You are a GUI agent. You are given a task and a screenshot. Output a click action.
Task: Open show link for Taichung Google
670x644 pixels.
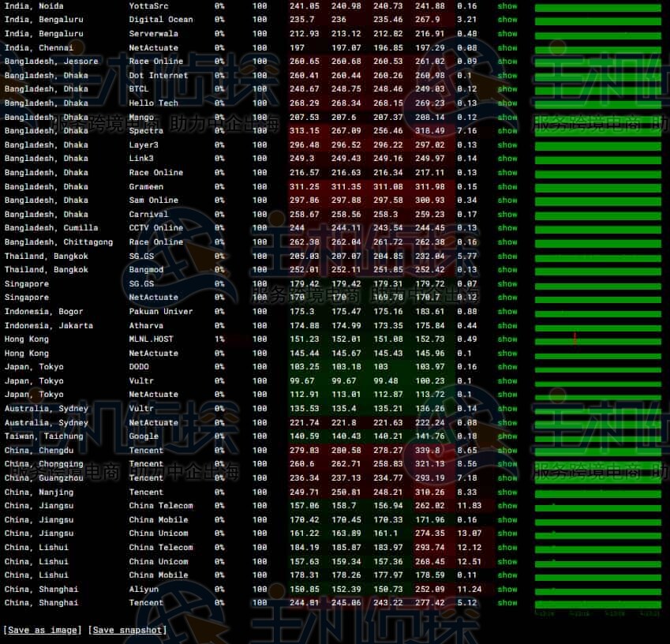coord(507,436)
